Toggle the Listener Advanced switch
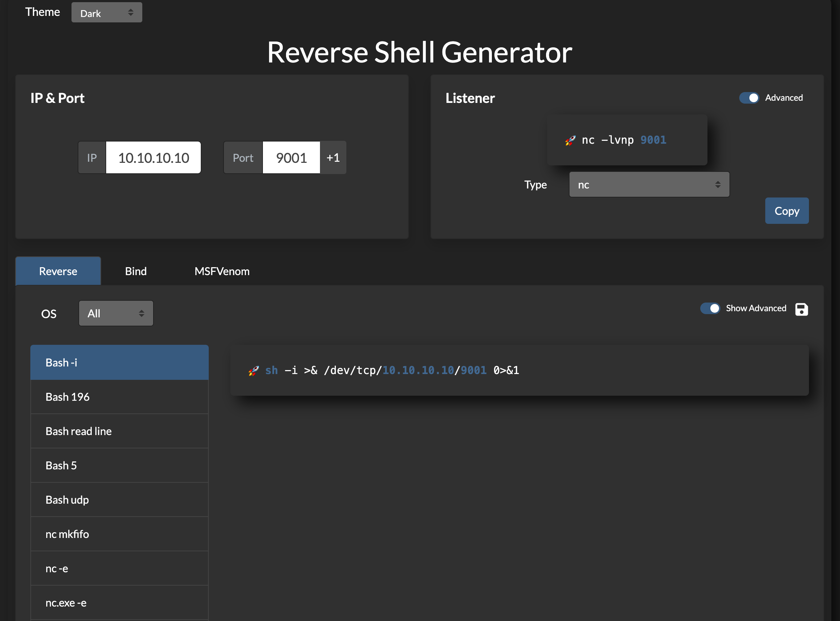The height and width of the screenshot is (621, 840). click(x=749, y=98)
